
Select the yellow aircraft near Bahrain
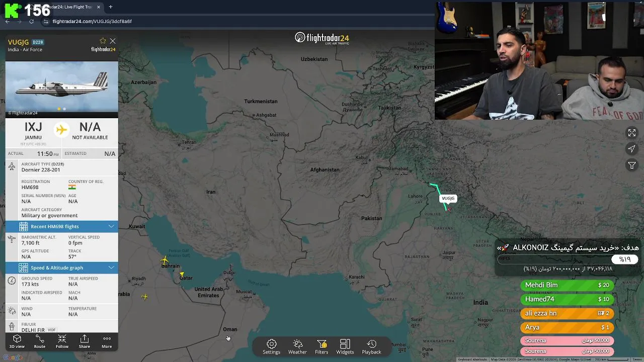pyautogui.click(x=165, y=260)
